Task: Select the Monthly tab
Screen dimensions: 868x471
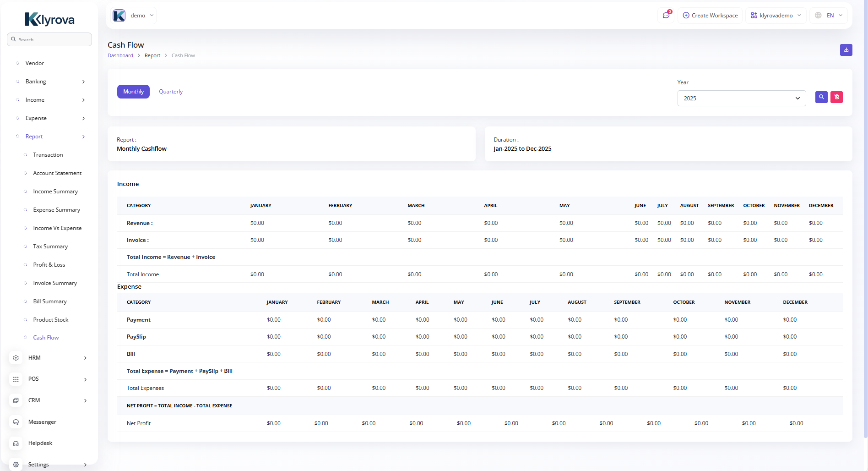Action: (x=133, y=92)
